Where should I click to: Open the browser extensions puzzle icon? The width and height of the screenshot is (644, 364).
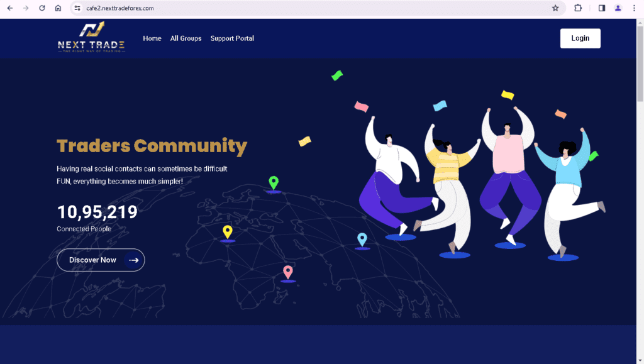pos(578,8)
